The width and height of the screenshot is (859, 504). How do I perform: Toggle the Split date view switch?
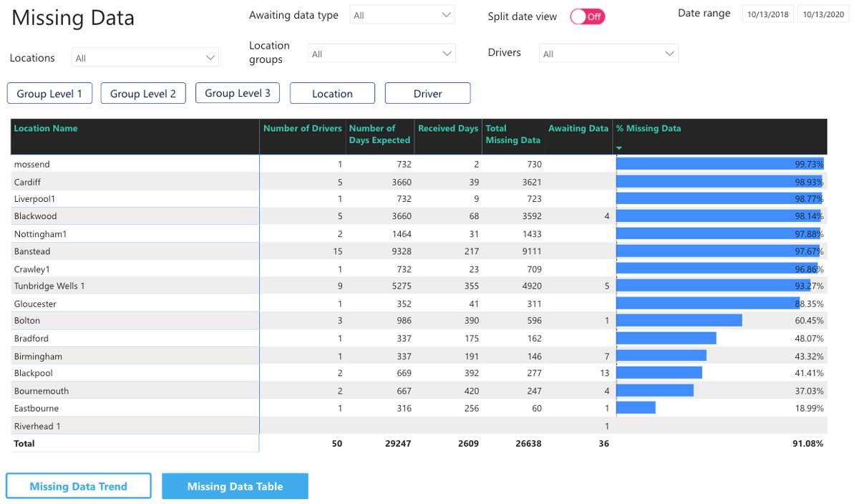click(588, 16)
